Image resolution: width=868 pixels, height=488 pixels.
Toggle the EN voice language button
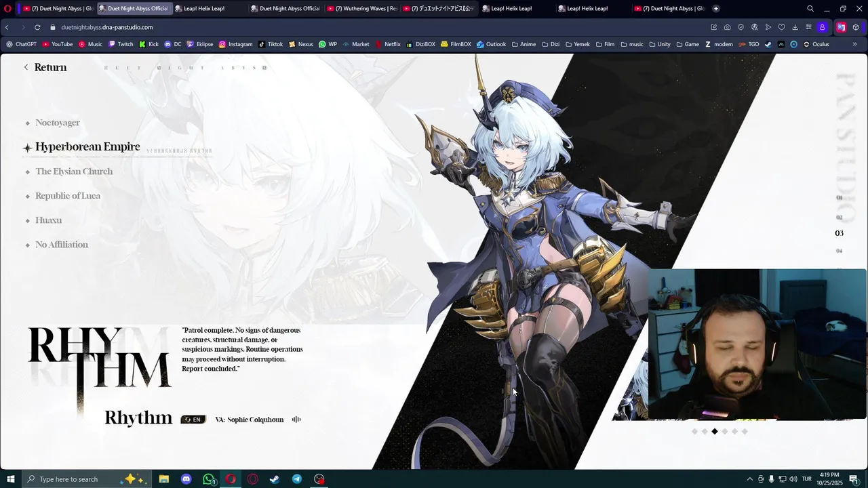click(x=193, y=420)
